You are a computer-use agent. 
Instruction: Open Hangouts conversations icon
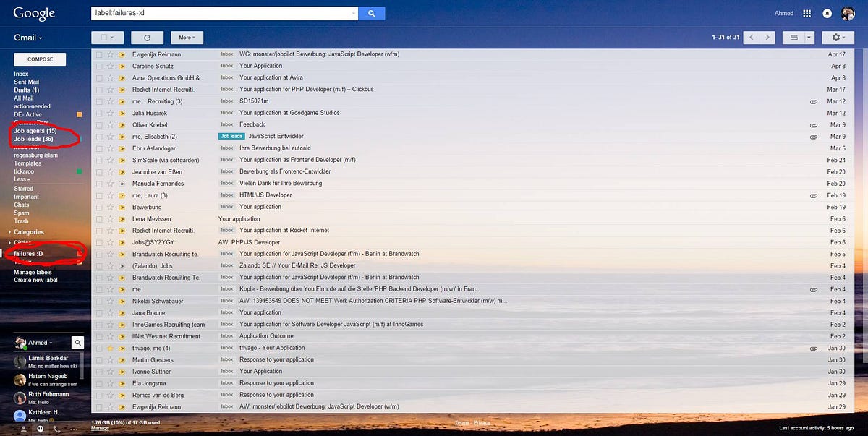point(41,429)
